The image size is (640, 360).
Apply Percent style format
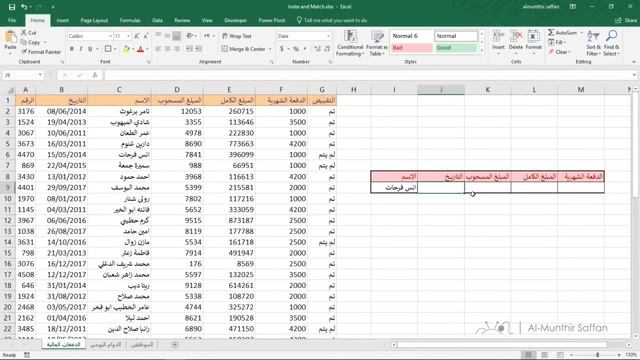point(296,49)
